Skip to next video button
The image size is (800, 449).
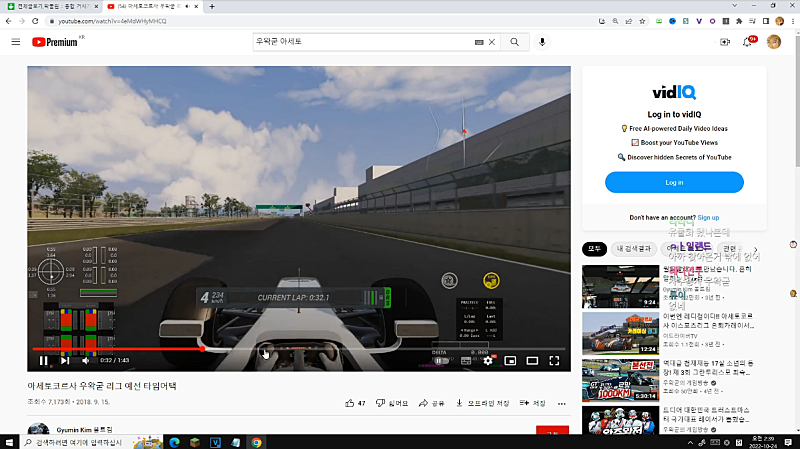pos(65,361)
